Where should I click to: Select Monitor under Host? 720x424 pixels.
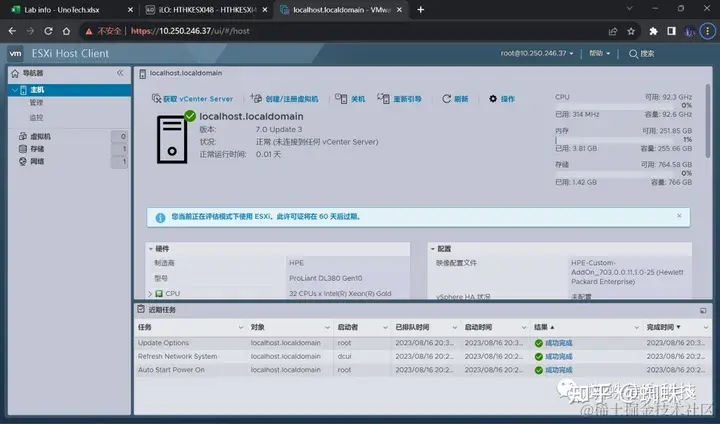(x=36, y=118)
